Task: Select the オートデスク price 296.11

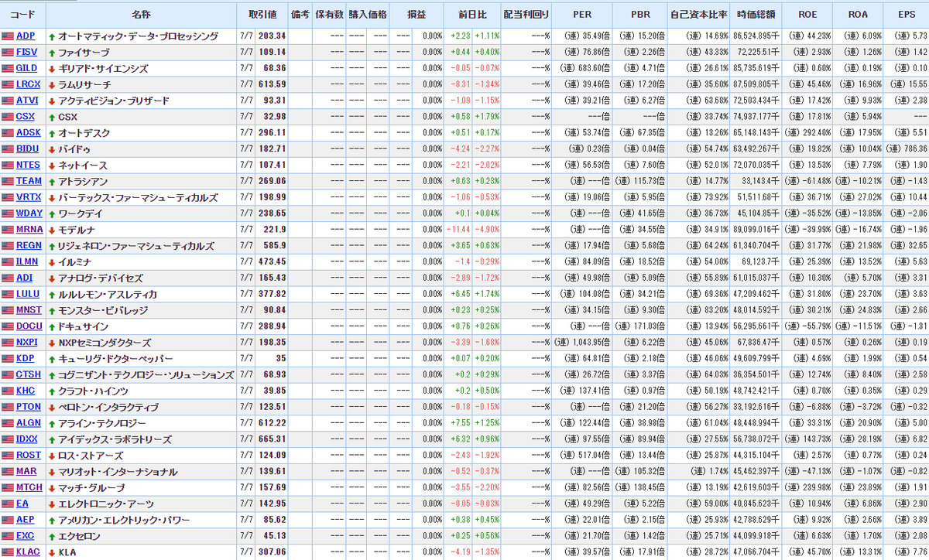Action: pos(272,133)
